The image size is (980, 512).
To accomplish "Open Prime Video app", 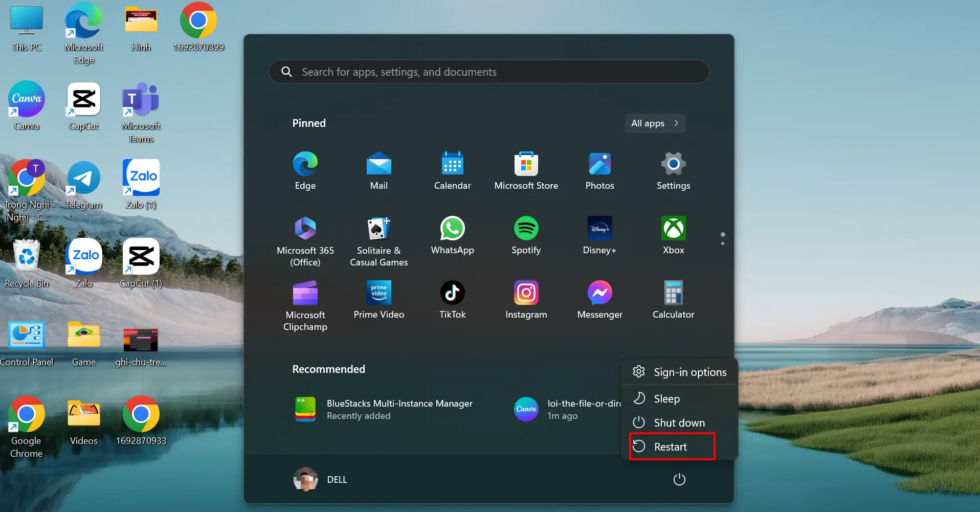I will pos(379,300).
